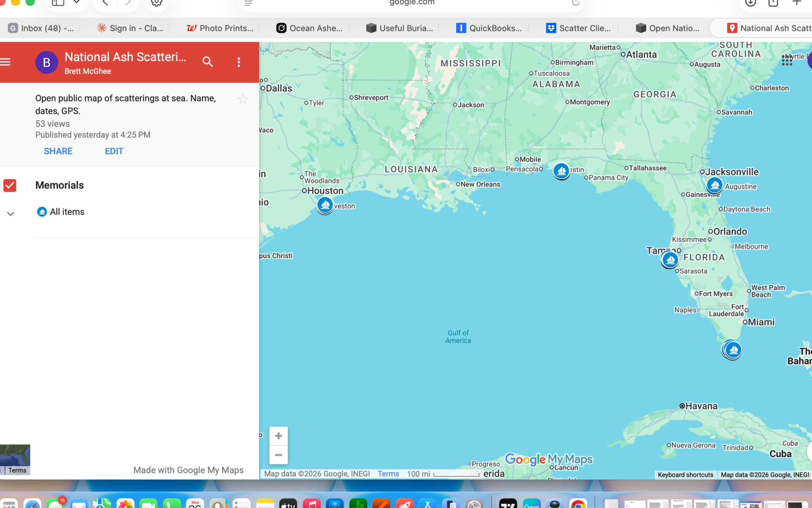Open the Terms link on the map
812x508 pixels.
(x=388, y=474)
